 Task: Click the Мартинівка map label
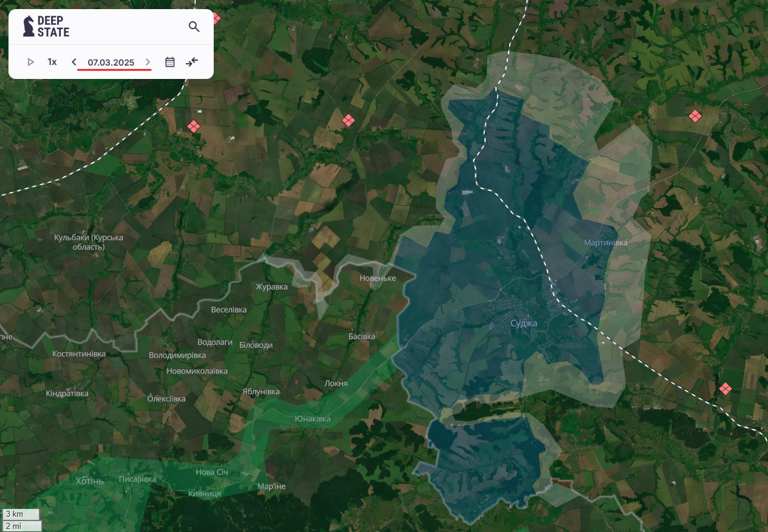click(606, 242)
